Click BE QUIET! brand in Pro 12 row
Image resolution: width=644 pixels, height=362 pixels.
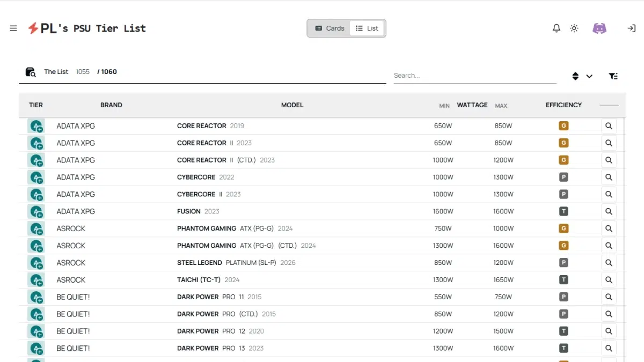click(73, 331)
